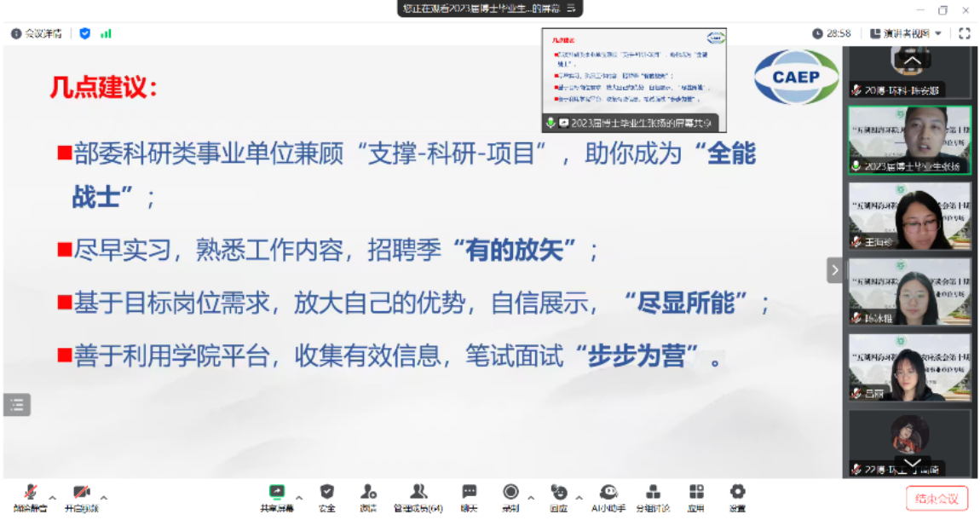The height and width of the screenshot is (520, 980).
Task: Open the Reactions emoji icon
Action: point(559,493)
